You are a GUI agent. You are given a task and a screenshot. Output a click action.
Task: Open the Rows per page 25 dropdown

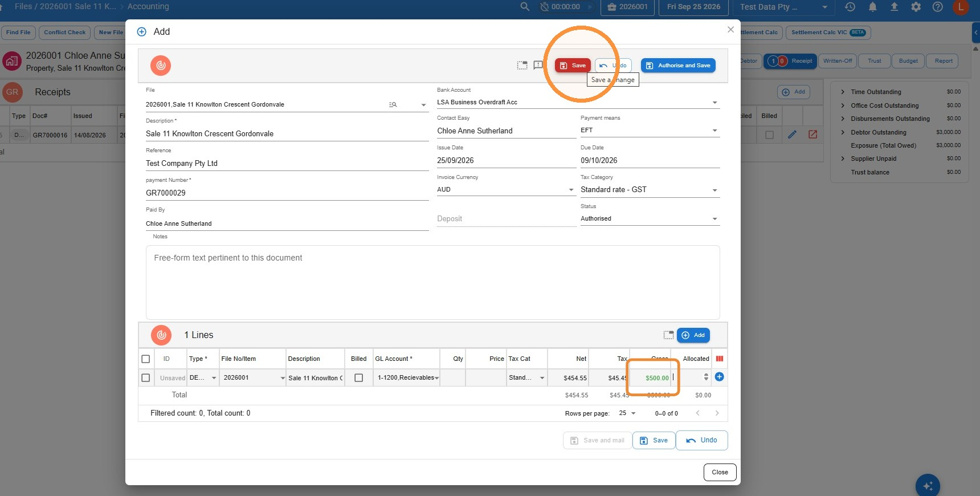click(x=627, y=413)
